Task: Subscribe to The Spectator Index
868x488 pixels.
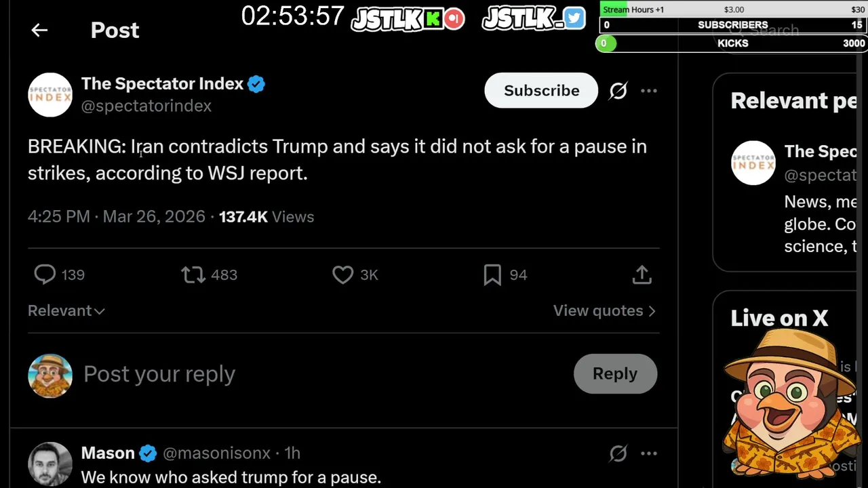Action: click(x=541, y=90)
